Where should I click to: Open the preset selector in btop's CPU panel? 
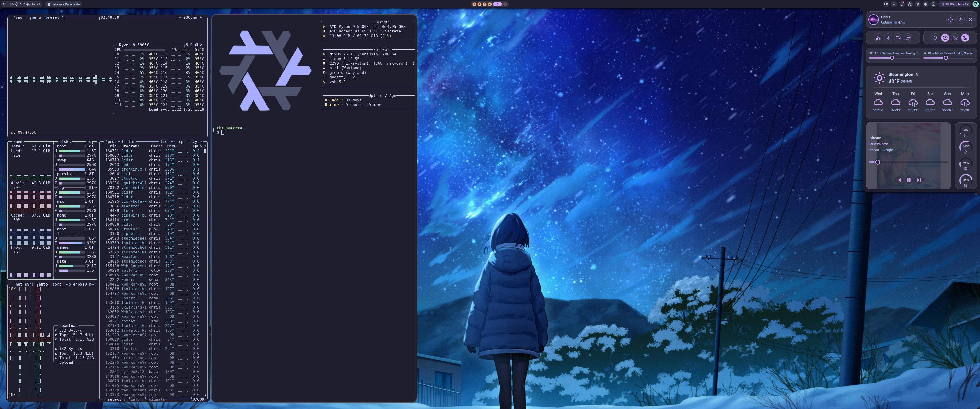52,17
